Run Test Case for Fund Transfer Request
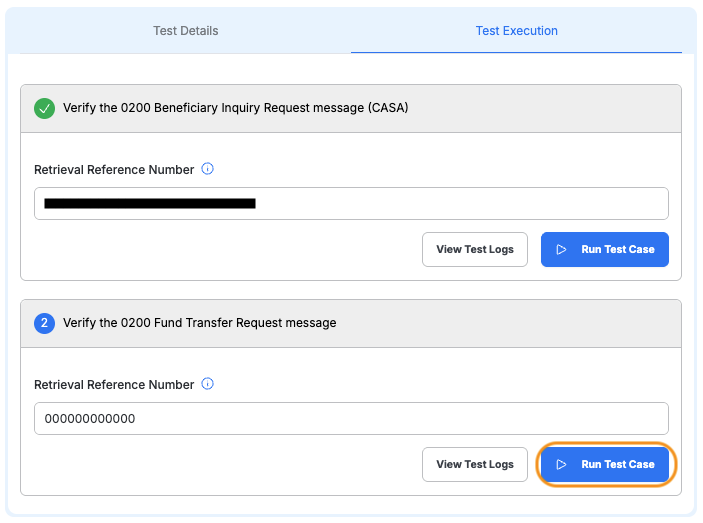The image size is (703, 523). [605, 465]
